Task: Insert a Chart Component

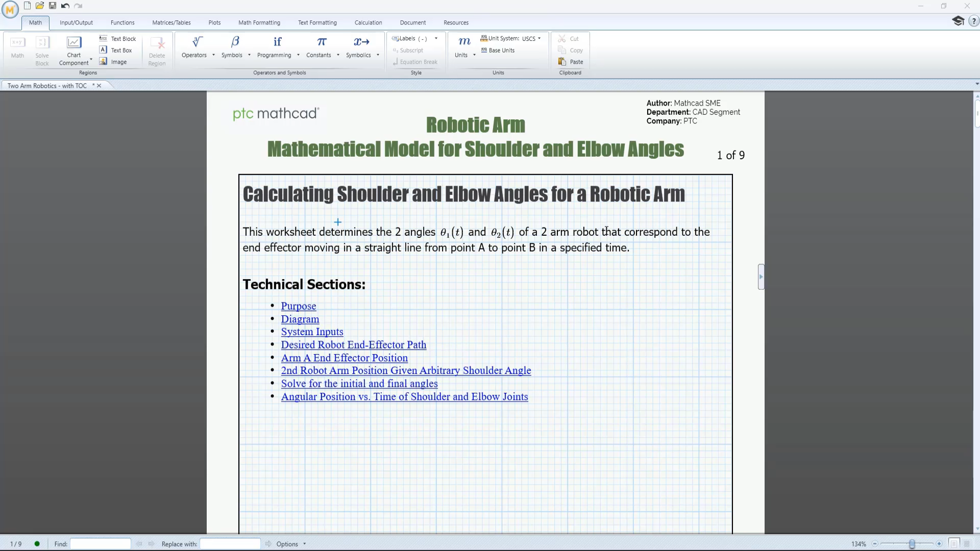Action: point(74,51)
